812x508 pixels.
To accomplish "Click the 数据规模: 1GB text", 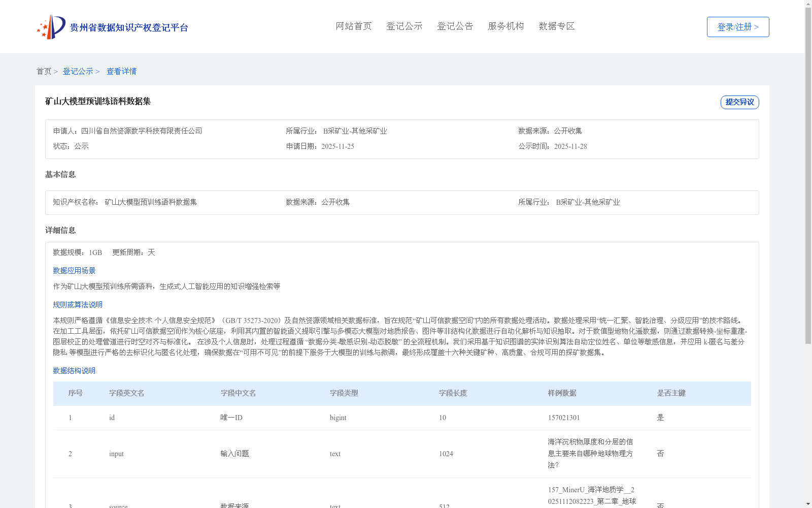I will [78, 252].
